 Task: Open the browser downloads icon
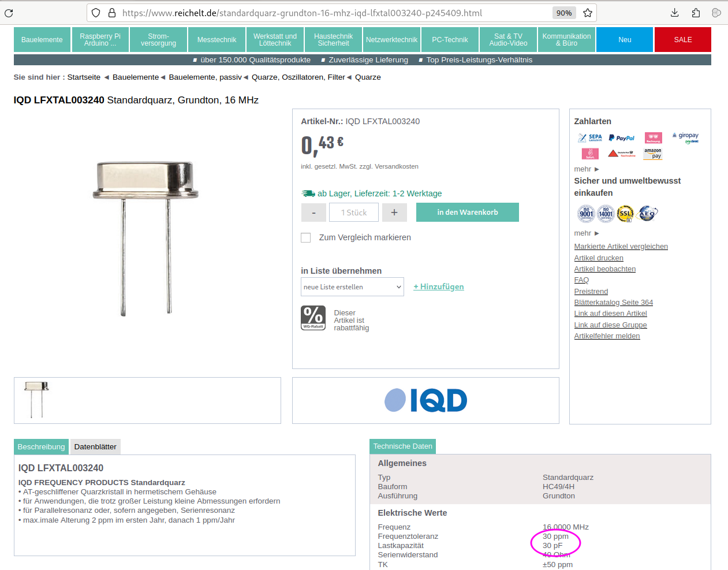pyautogui.click(x=674, y=13)
